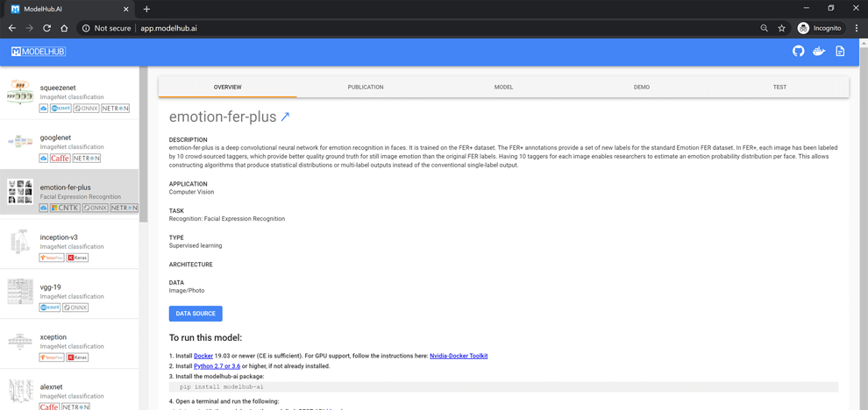Click emotion-fer-plus faces thumbnail

point(20,192)
